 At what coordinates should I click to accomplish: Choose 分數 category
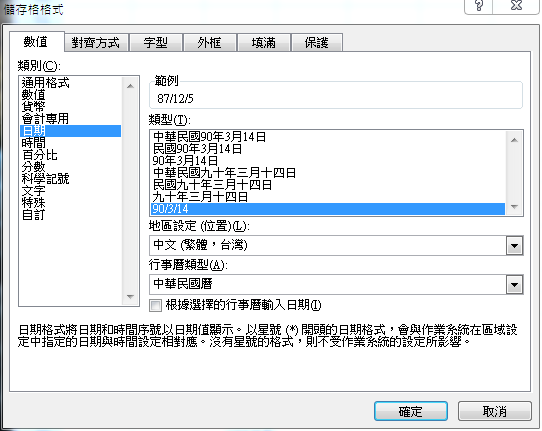(x=71, y=167)
